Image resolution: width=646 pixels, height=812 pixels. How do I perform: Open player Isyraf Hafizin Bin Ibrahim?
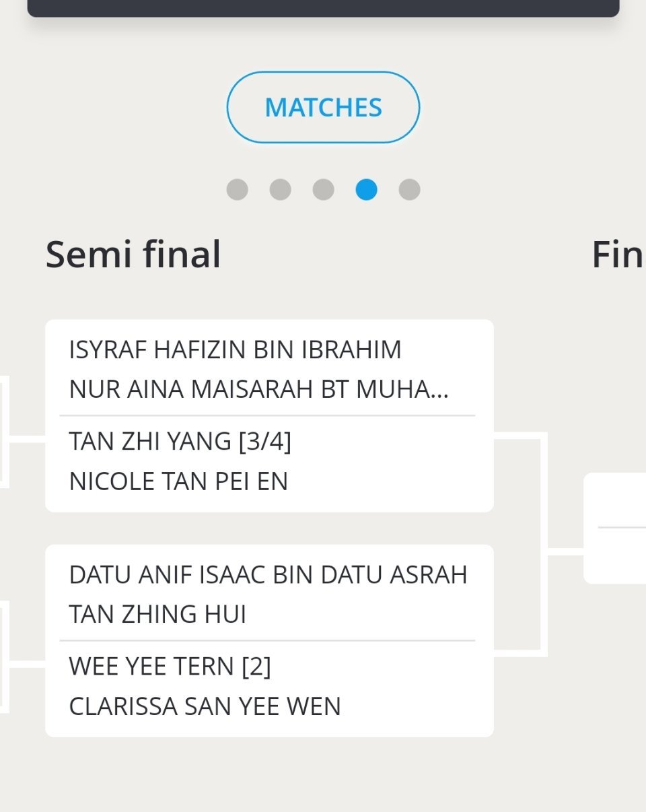[x=235, y=350]
